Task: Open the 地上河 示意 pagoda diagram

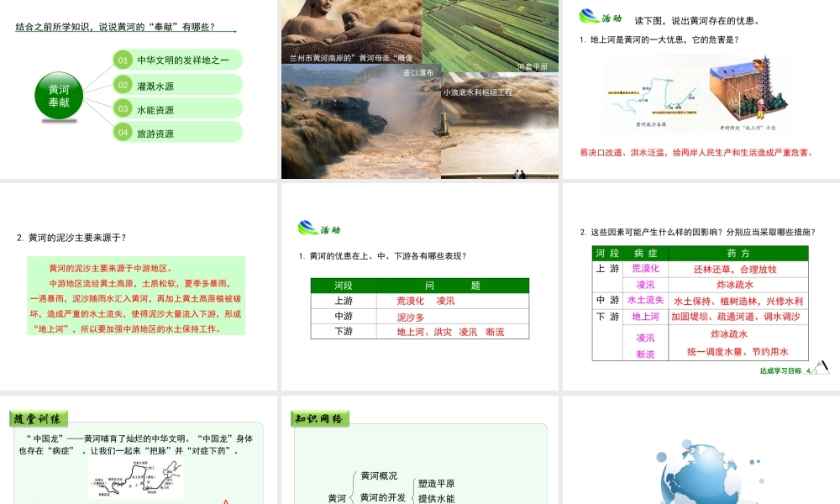Action: (x=748, y=92)
